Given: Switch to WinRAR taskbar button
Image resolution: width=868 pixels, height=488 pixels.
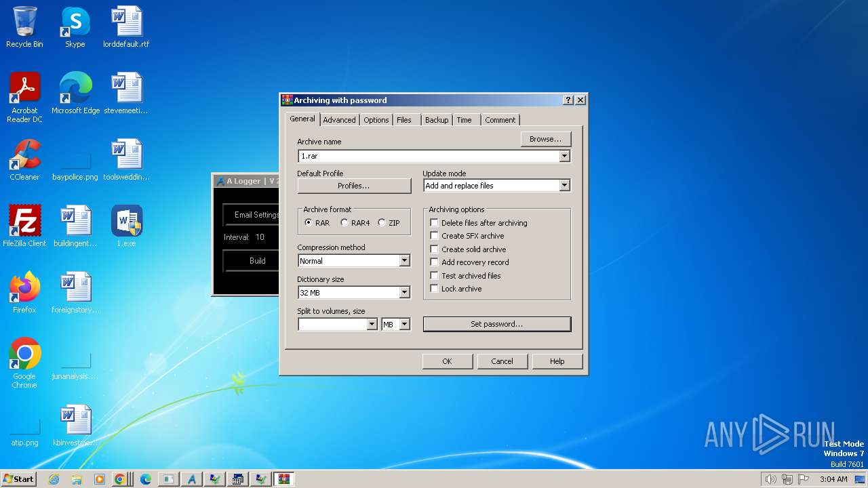Looking at the screenshot, I should pos(283,479).
